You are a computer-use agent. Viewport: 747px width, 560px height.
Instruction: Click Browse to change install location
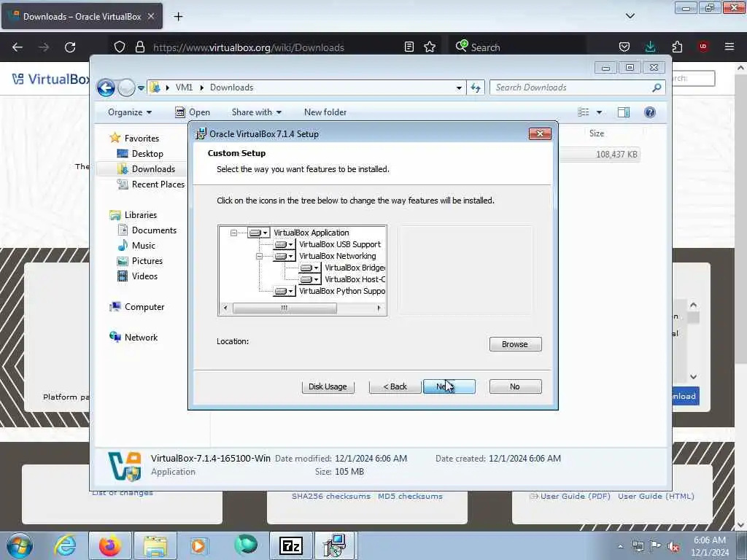pyautogui.click(x=515, y=344)
